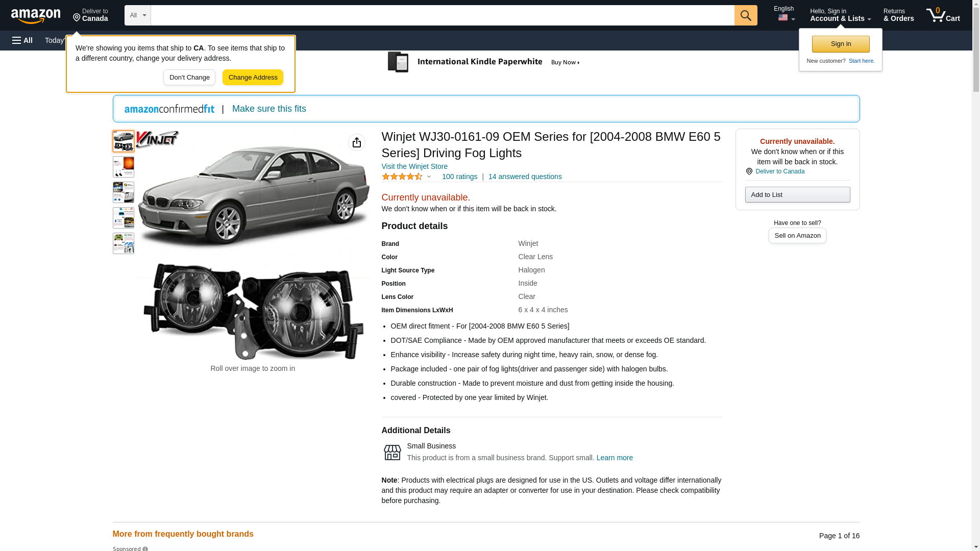Click the star rating icons

pos(402,177)
